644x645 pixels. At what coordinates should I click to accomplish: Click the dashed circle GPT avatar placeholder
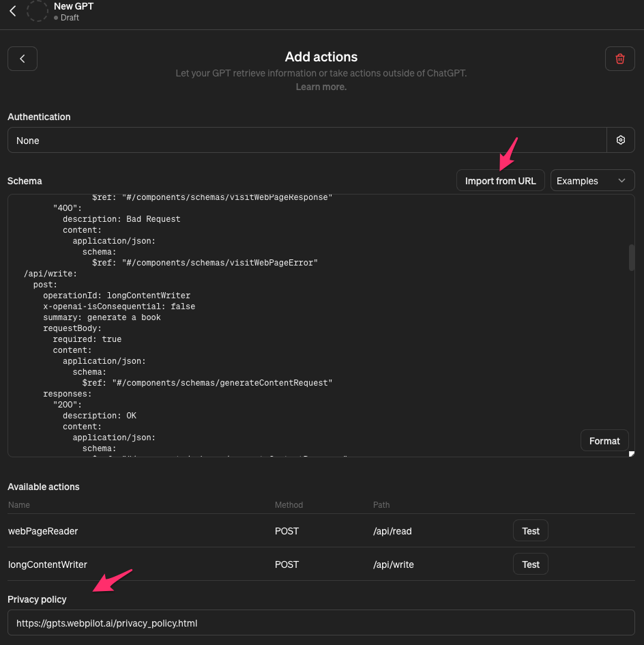coord(37,11)
